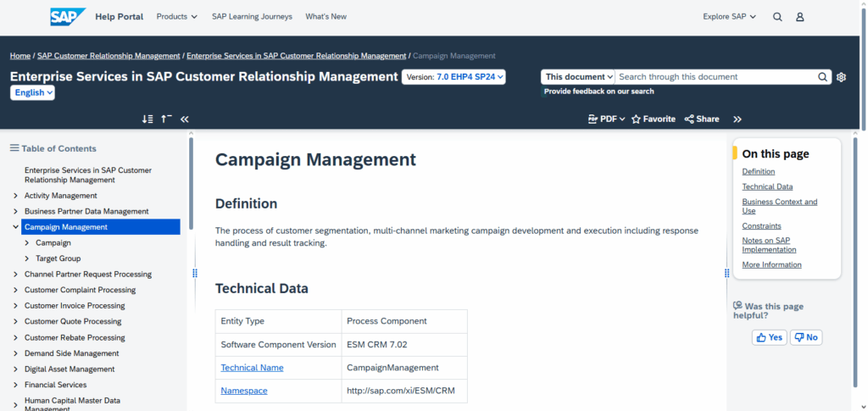Jump to Technical Data in On this page
868x411 pixels.
767,187
